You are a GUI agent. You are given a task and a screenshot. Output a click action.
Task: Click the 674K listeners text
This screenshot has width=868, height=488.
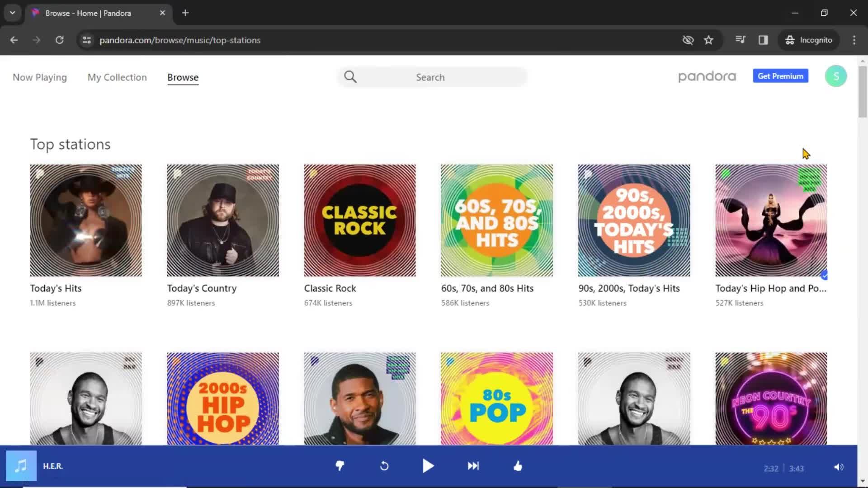point(328,303)
